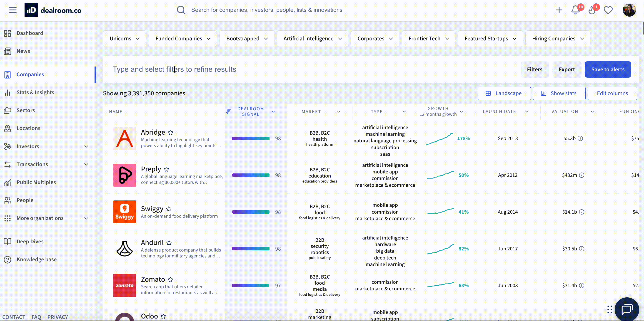
Task: Click the info icon next to $14.1b valuation
Action: [x=582, y=212]
